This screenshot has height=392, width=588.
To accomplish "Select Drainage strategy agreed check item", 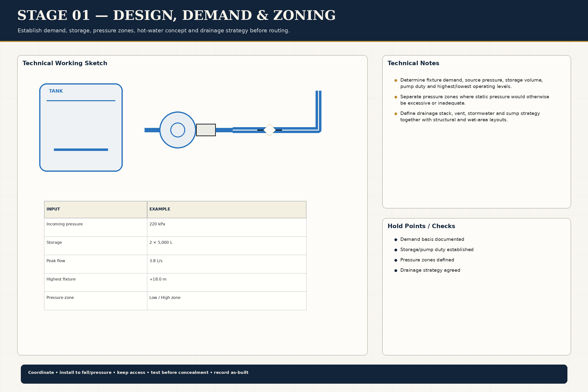I will pyautogui.click(x=430, y=270).
